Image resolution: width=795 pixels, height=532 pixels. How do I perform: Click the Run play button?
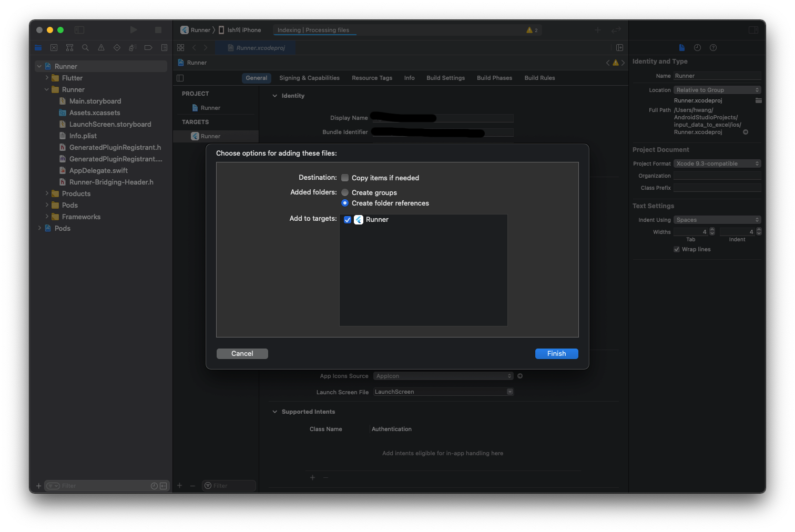pyautogui.click(x=134, y=30)
